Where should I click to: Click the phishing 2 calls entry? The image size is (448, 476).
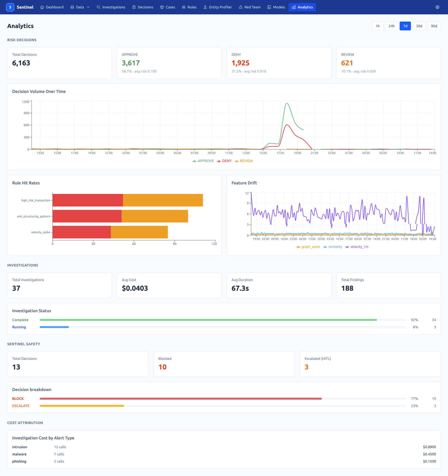[59, 461]
